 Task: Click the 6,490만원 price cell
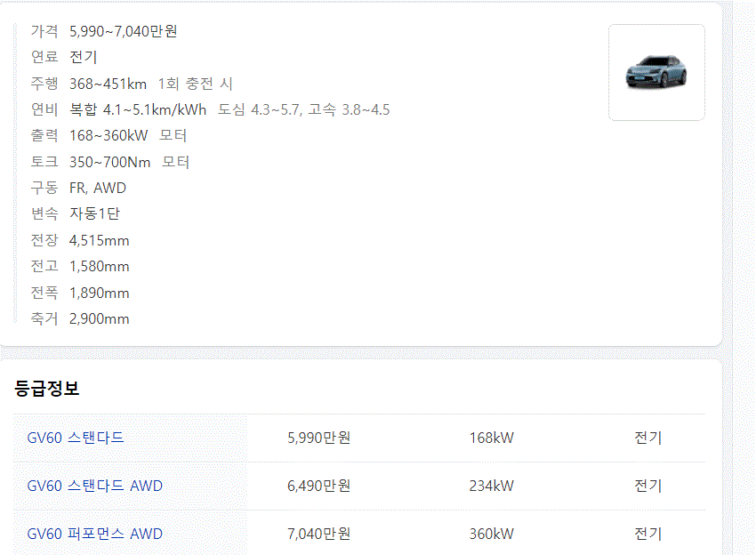[x=319, y=486]
